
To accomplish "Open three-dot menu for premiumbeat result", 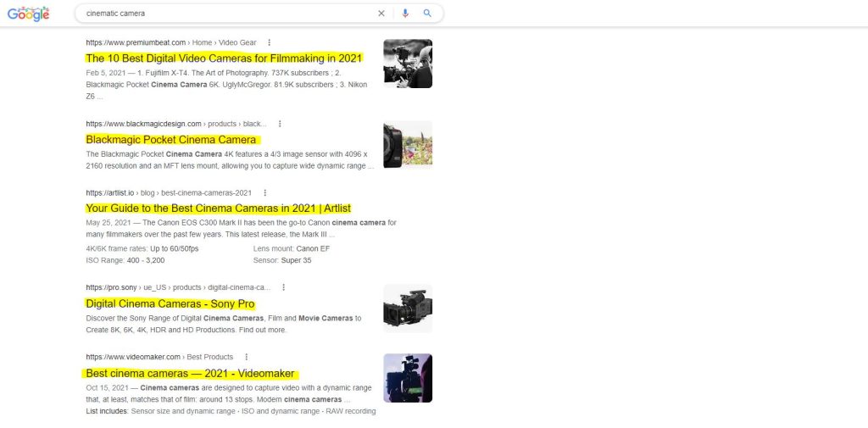I will 269,42.
